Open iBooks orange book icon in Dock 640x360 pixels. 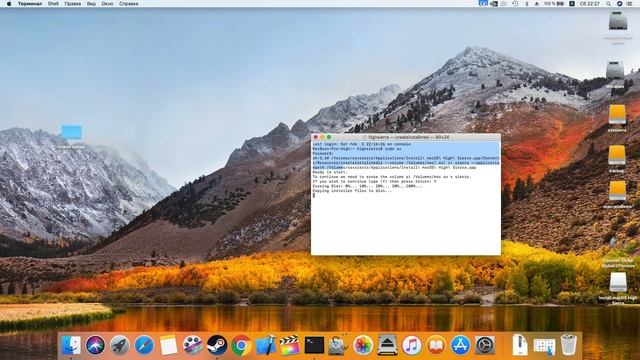436,345
